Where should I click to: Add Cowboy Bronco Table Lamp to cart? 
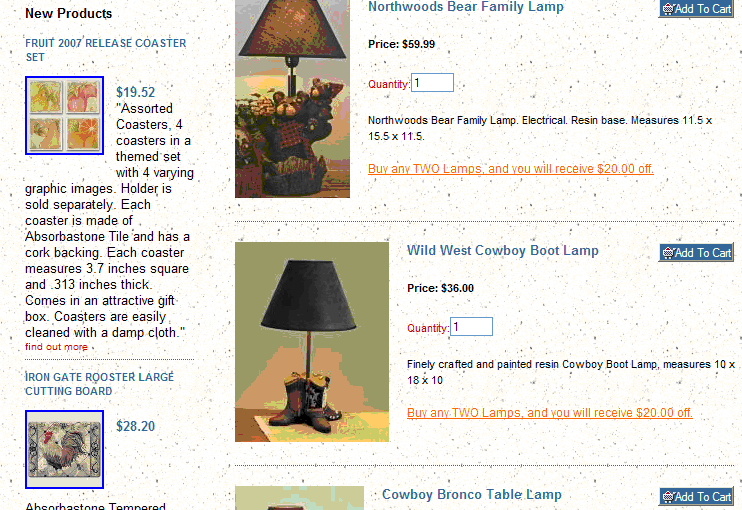[696, 497]
